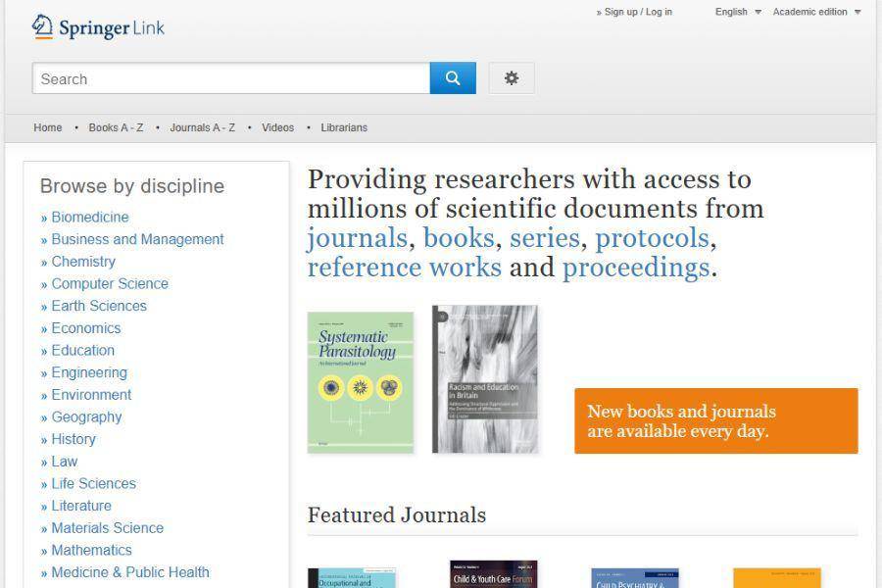Follow the protocols link in headline
This screenshot has width=882, height=588.
(652, 238)
